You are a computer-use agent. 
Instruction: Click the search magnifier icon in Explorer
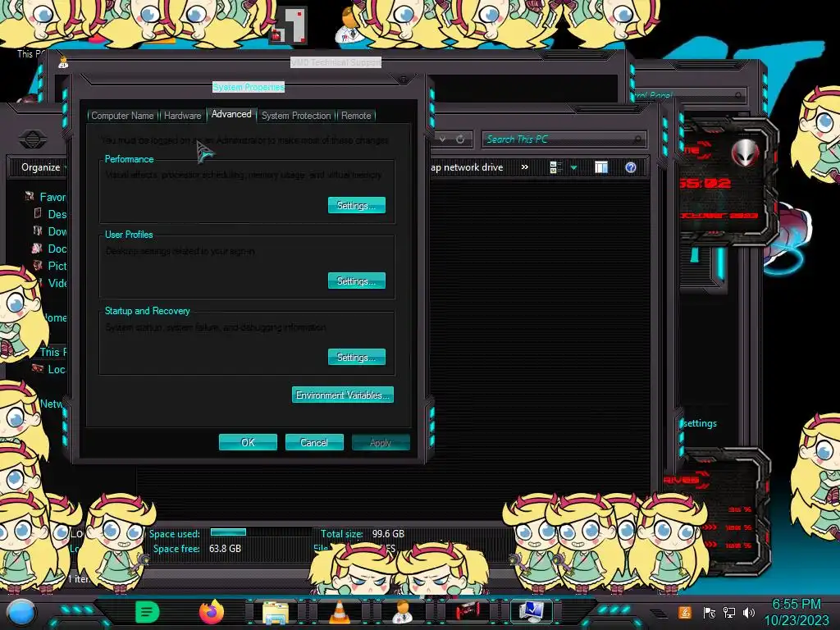tap(637, 139)
